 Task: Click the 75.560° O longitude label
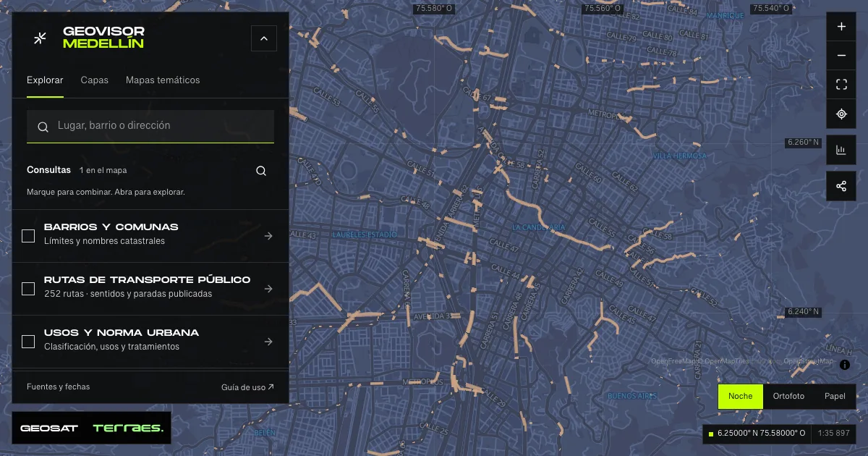coord(603,9)
